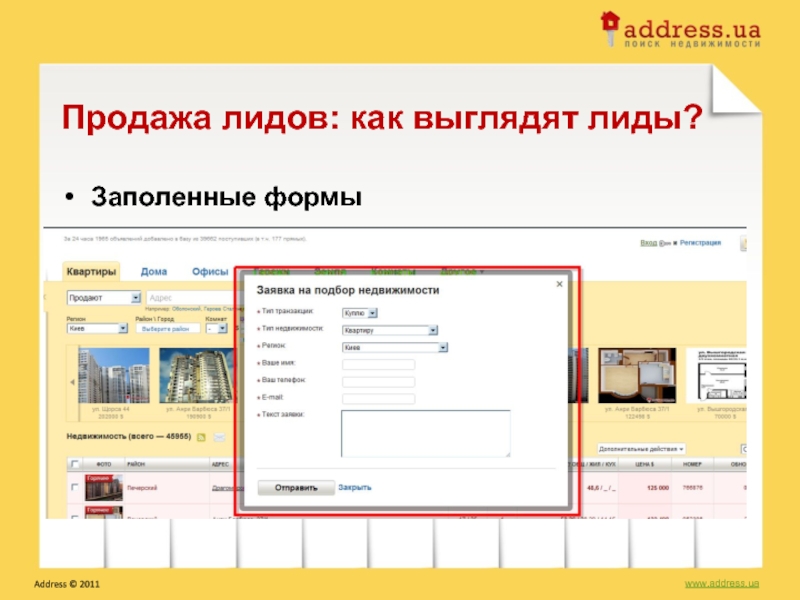Close the property request dialog with X
800x600 pixels.
coord(559,284)
